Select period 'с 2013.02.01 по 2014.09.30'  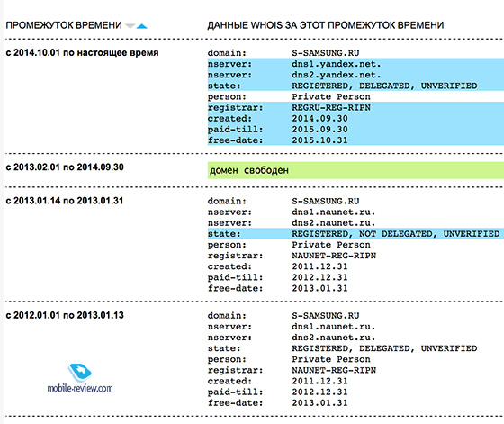[x=65, y=167]
